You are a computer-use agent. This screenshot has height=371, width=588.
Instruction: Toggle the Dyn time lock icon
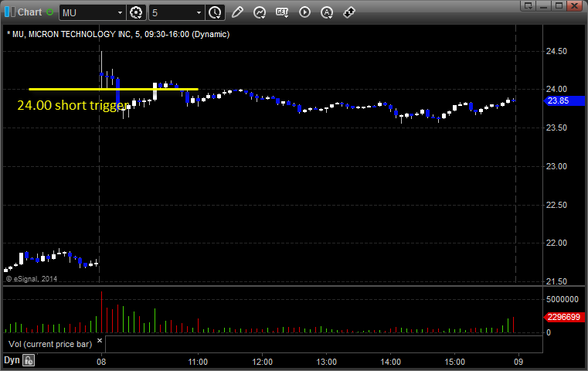(29, 360)
